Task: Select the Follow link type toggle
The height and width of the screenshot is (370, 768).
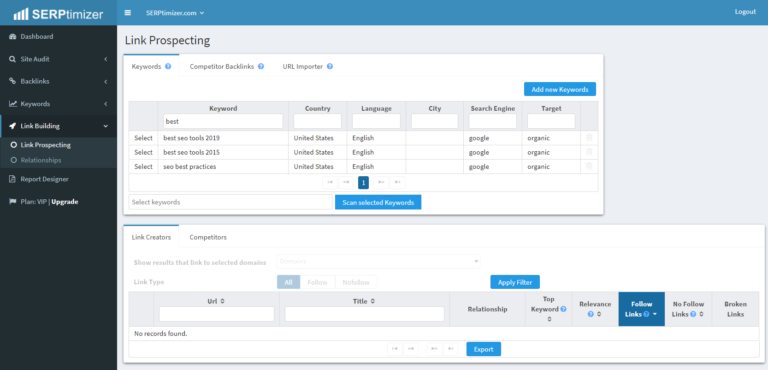Action: [x=317, y=282]
